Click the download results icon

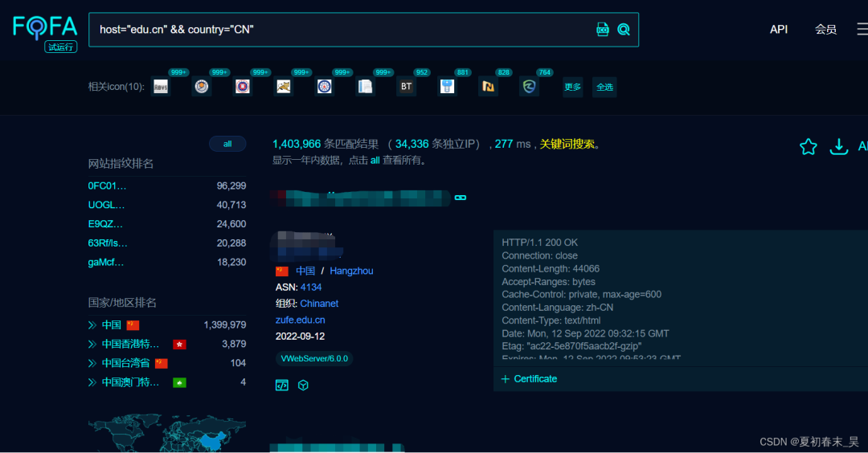click(x=838, y=146)
